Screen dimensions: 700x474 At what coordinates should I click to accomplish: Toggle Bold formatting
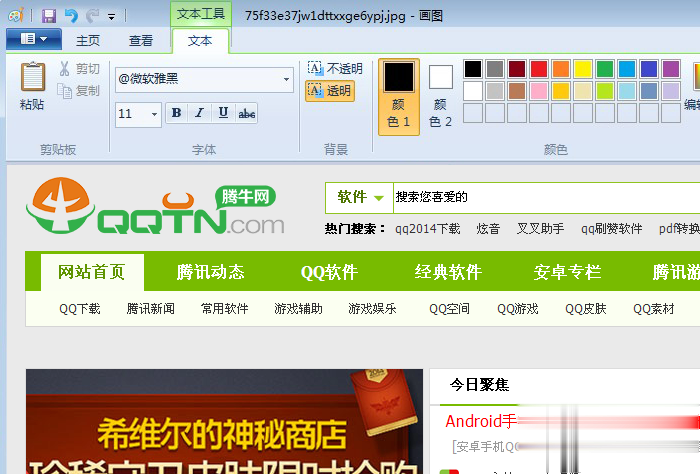[176, 113]
